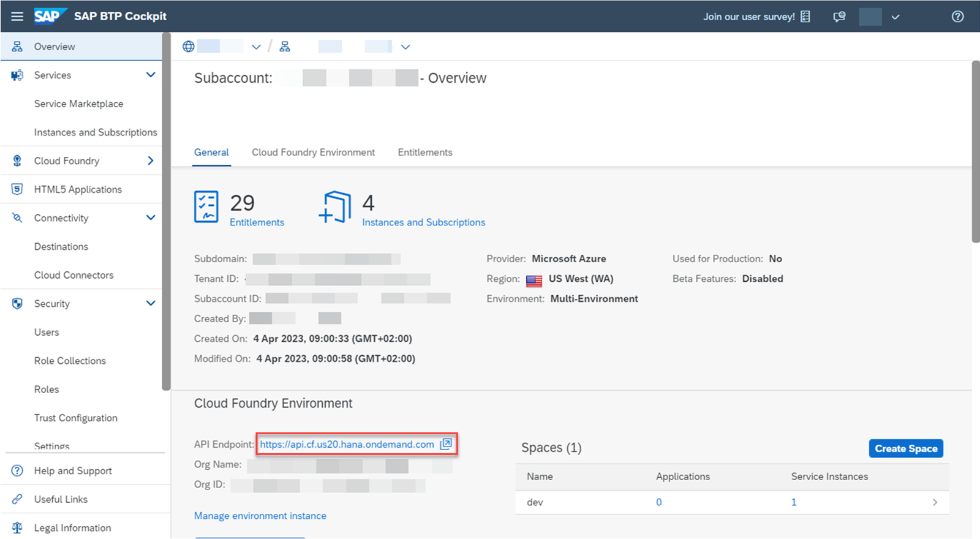
Task: Click the Service Instances column header
Action: pos(829,477)
